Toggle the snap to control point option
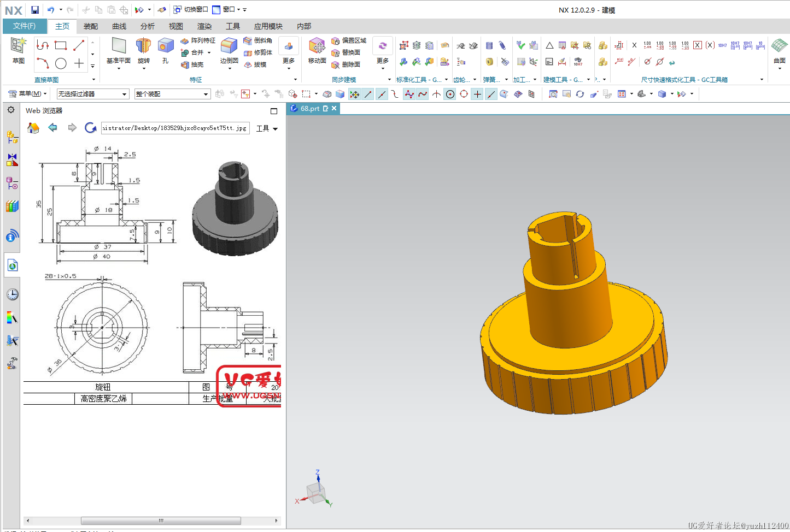Viewport: 790px width, 532px height. point(395,94)
